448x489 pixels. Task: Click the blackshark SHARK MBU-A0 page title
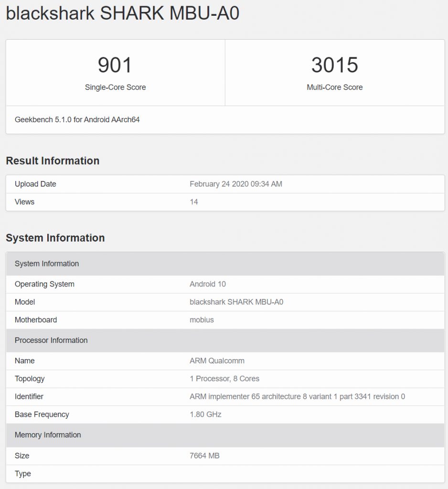coord(122,13)
